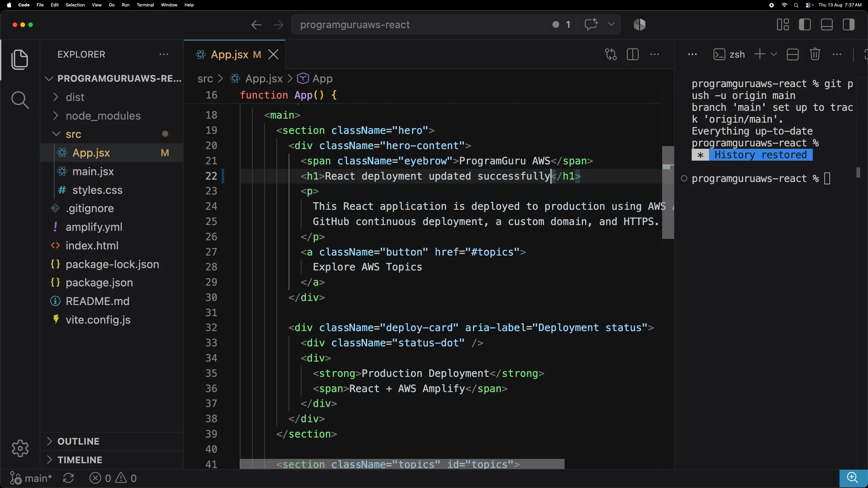
Task: Open the new terminal launch profile dropdown
Action: point(774,54)
